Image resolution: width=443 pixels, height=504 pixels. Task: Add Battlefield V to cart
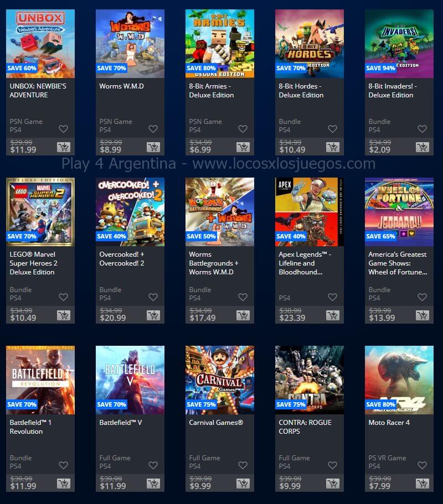(x=153, y=484)
